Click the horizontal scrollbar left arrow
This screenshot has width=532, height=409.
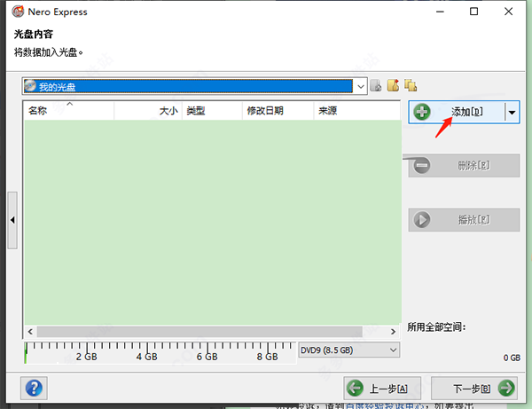[x=30, y=332]
